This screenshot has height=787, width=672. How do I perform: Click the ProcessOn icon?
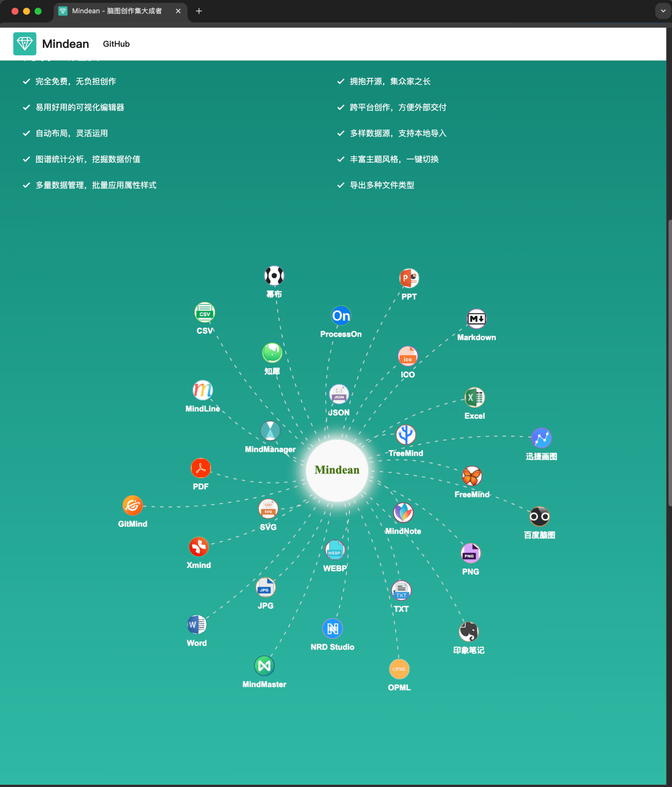point(341,315)
